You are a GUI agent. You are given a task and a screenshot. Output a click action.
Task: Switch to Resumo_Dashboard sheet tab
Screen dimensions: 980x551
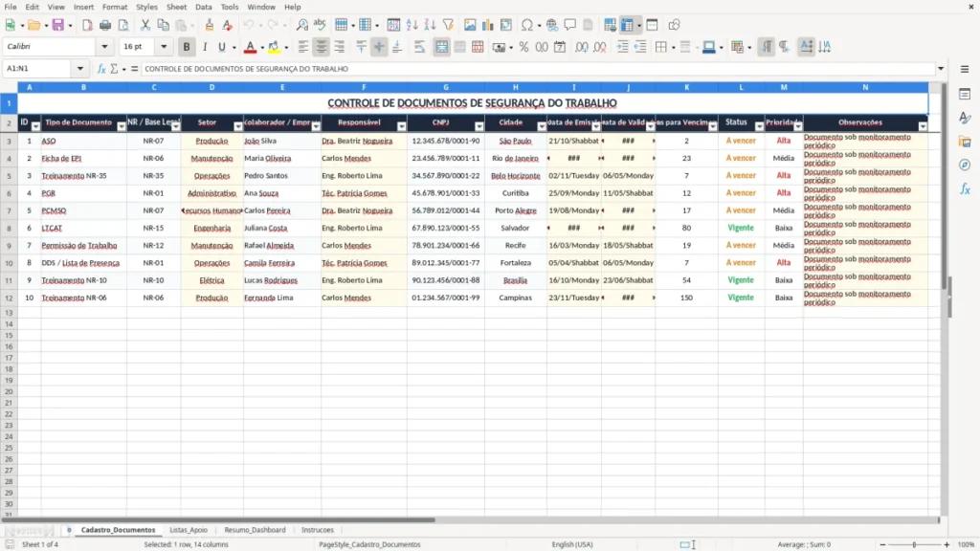click(x=255, y=530)
